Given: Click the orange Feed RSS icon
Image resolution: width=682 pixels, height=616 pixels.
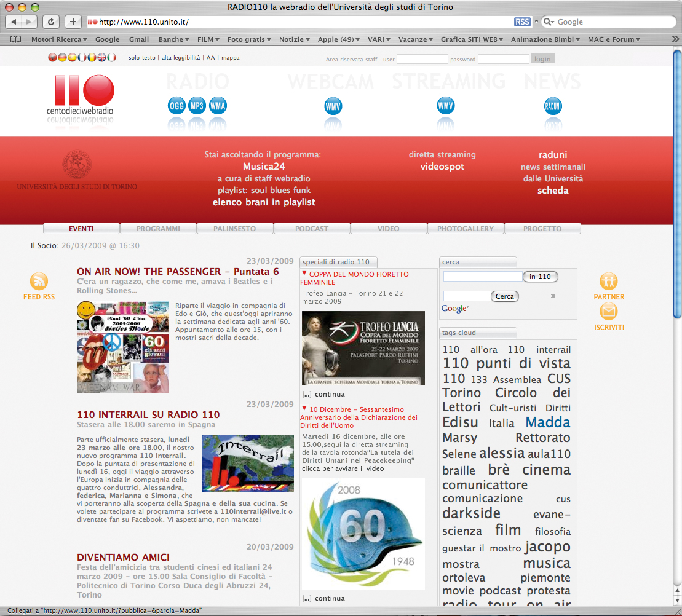Looking at the screenshot, I should [x=39, y=282].
